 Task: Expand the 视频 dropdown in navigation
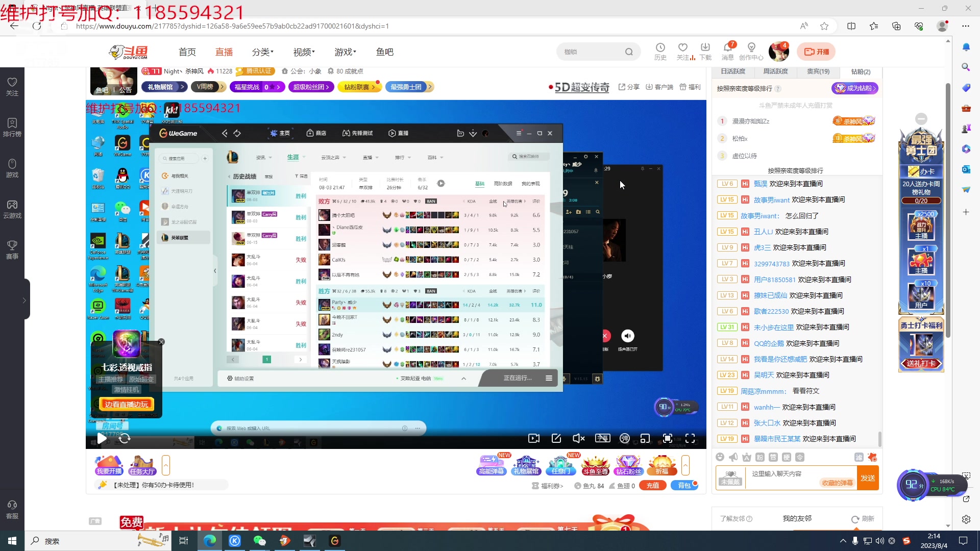(304, 52)
